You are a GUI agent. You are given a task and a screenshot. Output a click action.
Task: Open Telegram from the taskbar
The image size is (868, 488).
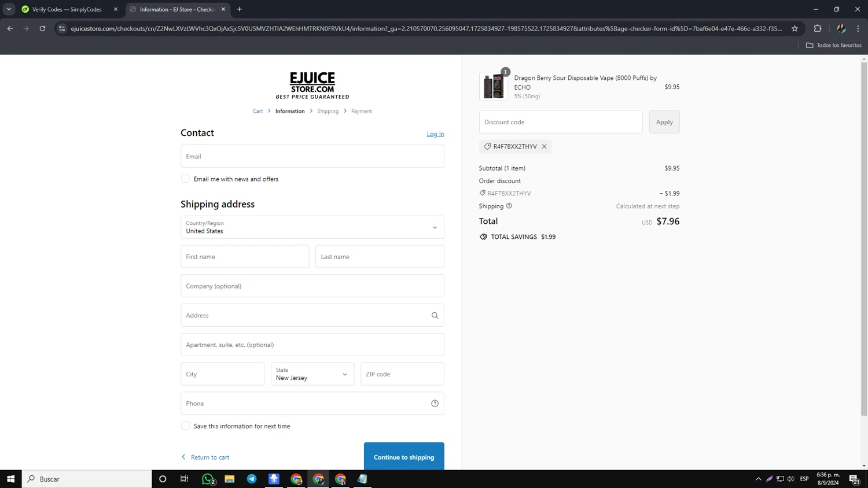[x=252, y=479]
